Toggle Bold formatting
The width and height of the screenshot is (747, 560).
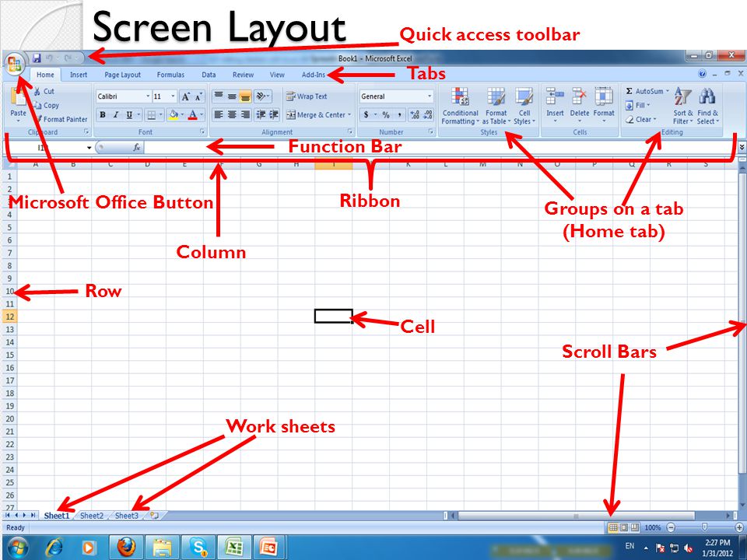click(103, 115)
